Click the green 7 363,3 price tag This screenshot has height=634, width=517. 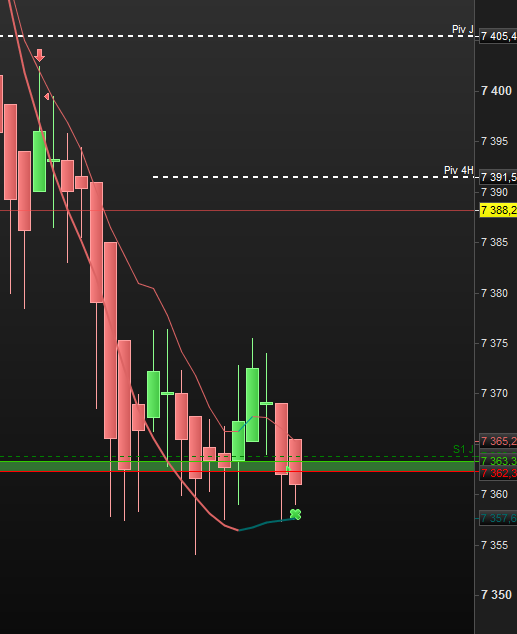click(498, 461)
